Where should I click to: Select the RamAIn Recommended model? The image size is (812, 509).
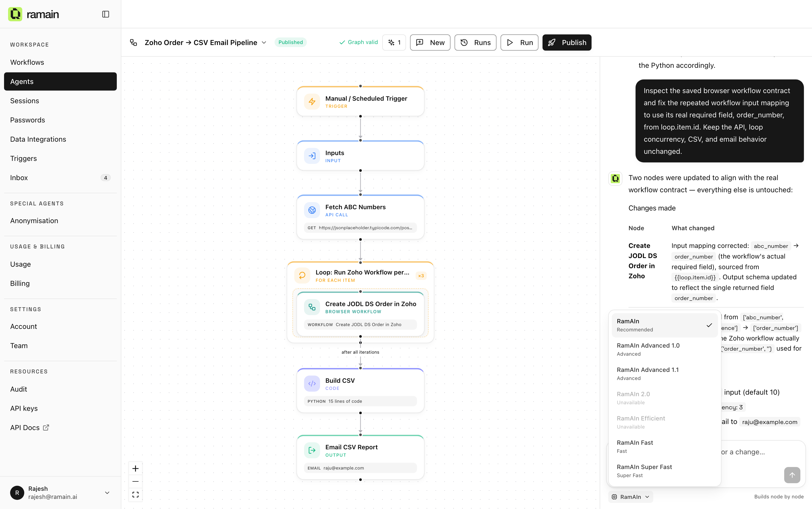pyautogui.click(x=664, y=325)
